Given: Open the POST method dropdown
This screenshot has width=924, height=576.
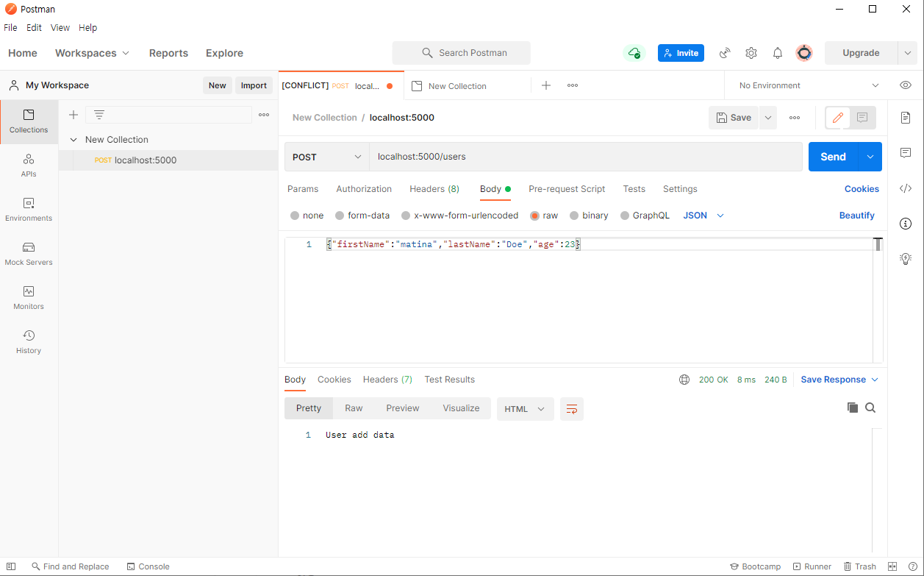Looking at the screenshot, I should (327, 157).
